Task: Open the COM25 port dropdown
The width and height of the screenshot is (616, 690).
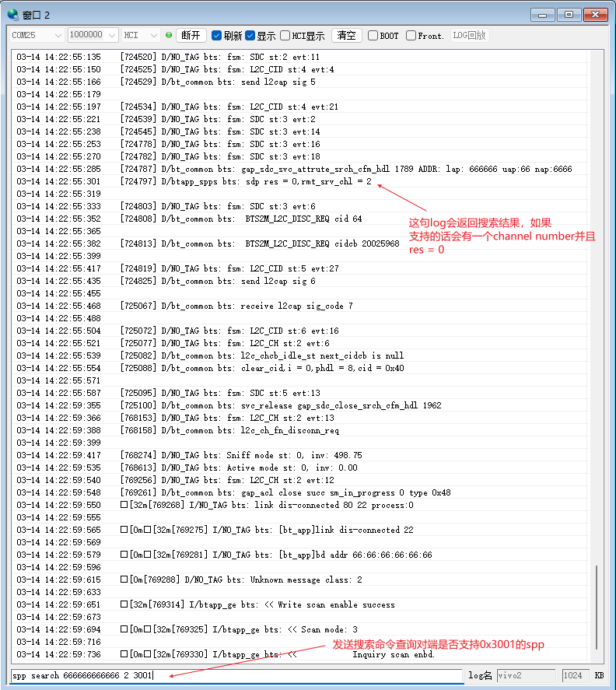Action: [37, 36]
